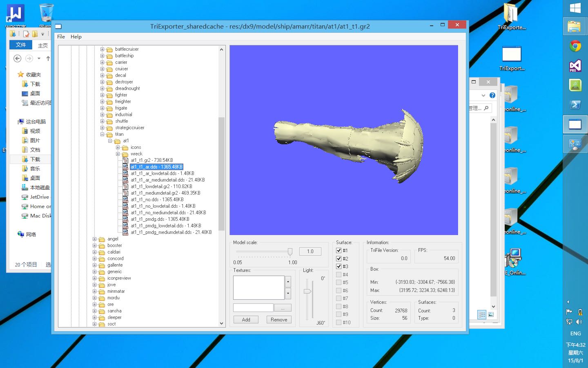The width and height of the screenshot is (588, 368).
Task: Toggle surface #5 checkbox
Action: pos(339,282)
